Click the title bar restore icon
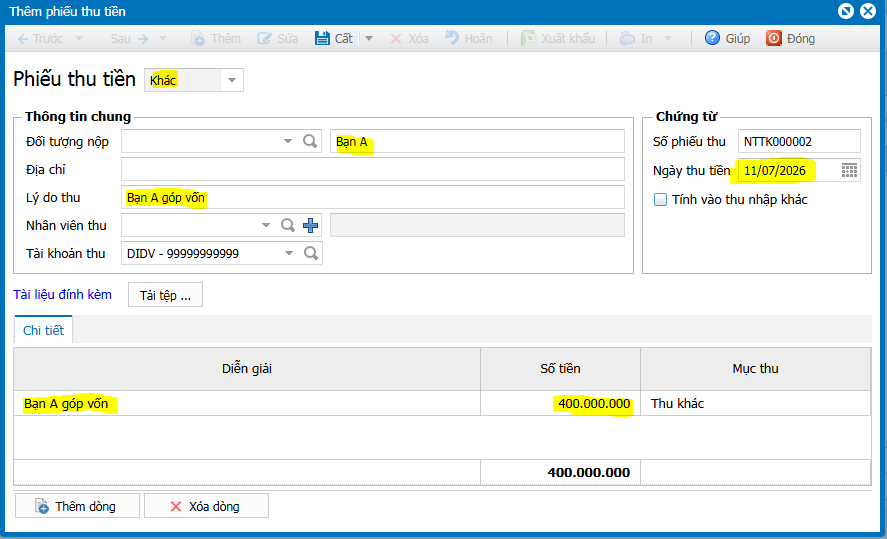The height and width of the screenshot is (539, 887). 846,11
